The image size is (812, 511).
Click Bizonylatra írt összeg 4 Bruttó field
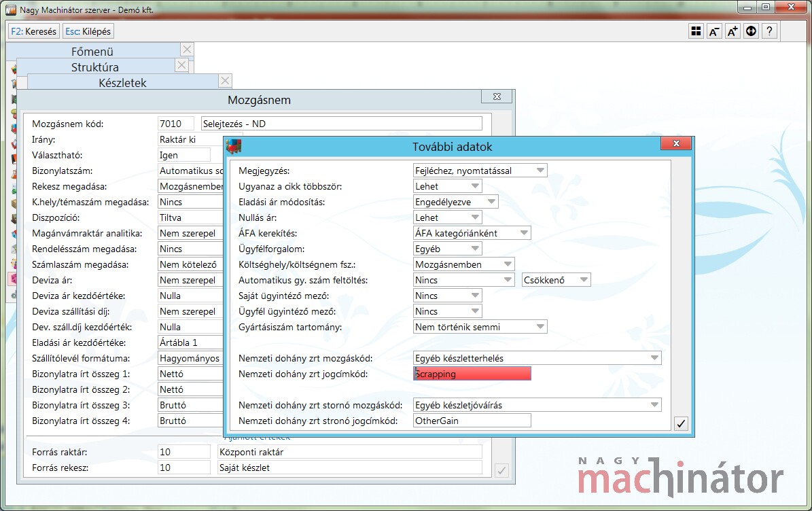pyautogui.click(x=190, y=421)
